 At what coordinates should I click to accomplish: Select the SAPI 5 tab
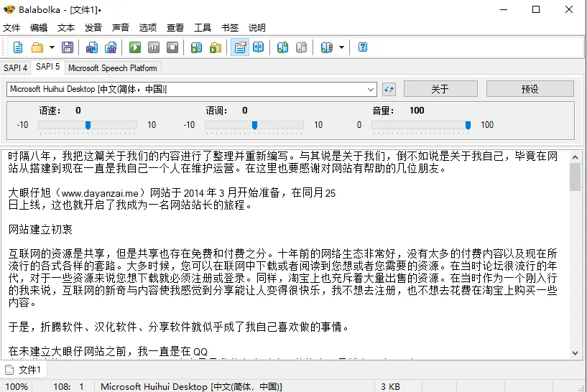(47, 67)
